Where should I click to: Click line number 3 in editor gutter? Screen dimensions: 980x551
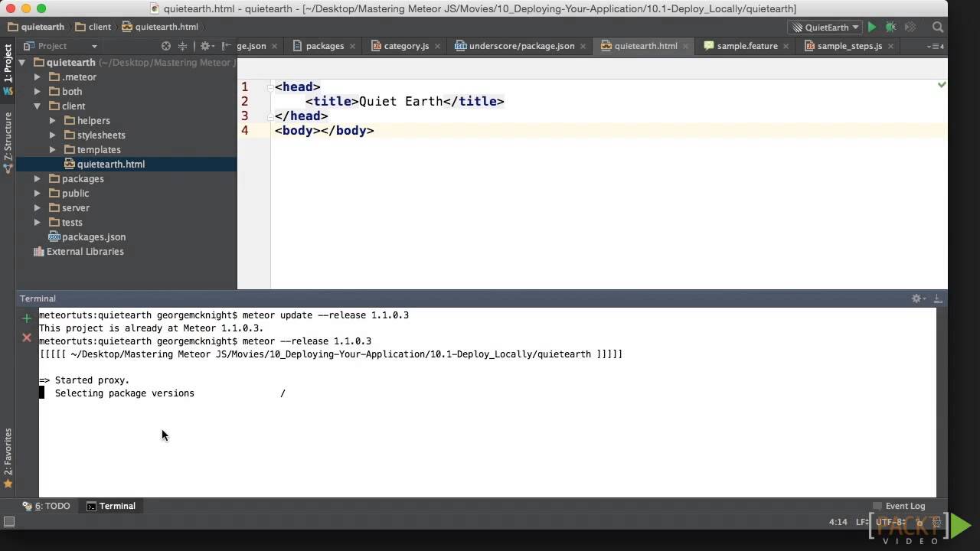[x=244, y=116]
